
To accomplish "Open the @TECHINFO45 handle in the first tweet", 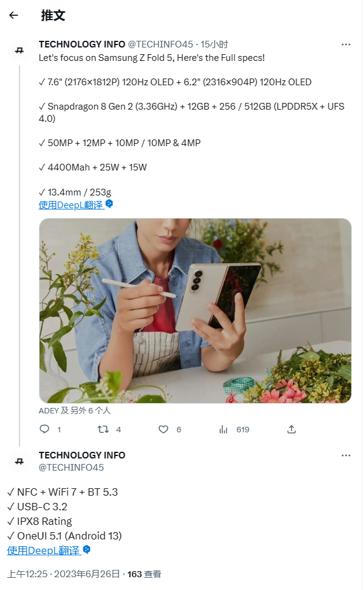I will click(161, 44).
